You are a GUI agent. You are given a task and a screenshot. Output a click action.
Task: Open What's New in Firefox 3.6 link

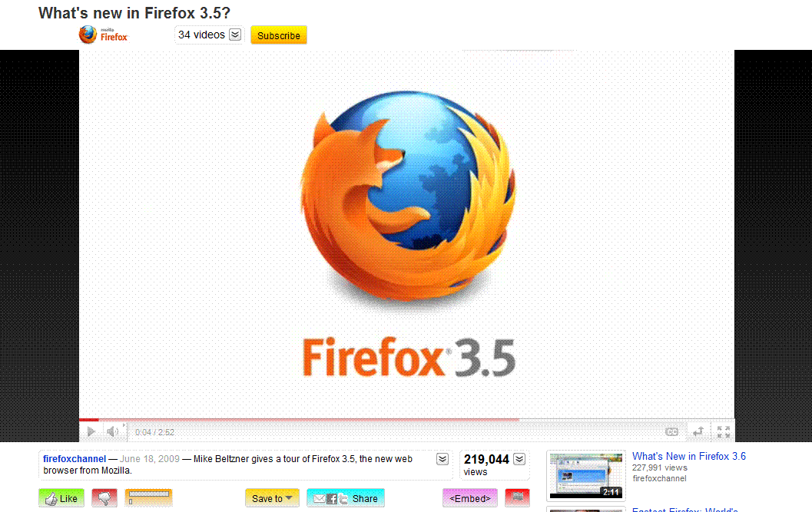pos(689,456)
